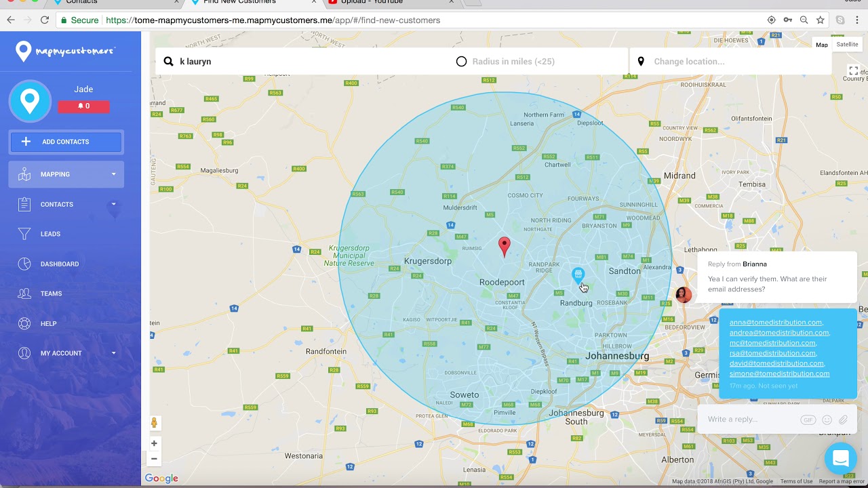
Task: Open the red notifications badge
Action: (83, 106)
